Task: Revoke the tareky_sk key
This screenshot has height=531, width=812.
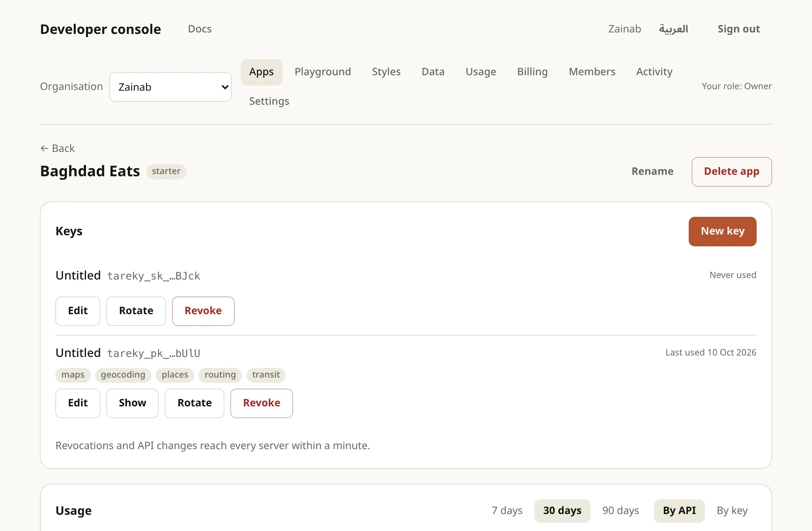Action: (203, 311)
